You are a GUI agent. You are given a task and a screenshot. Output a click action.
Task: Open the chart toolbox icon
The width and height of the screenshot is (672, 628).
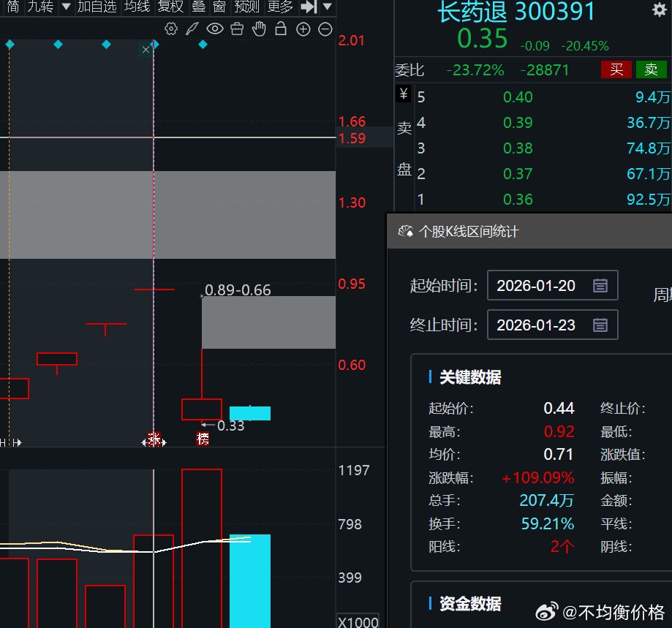point(236,29)
